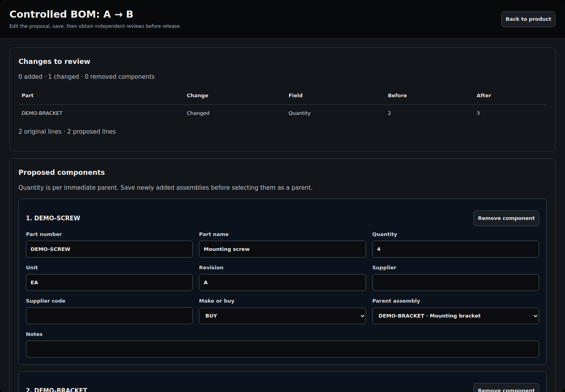The width and height of the screenshot is (565, 392).
Task: Click the Notes field for DEMO-SCREW
Action: coord(282,349)
